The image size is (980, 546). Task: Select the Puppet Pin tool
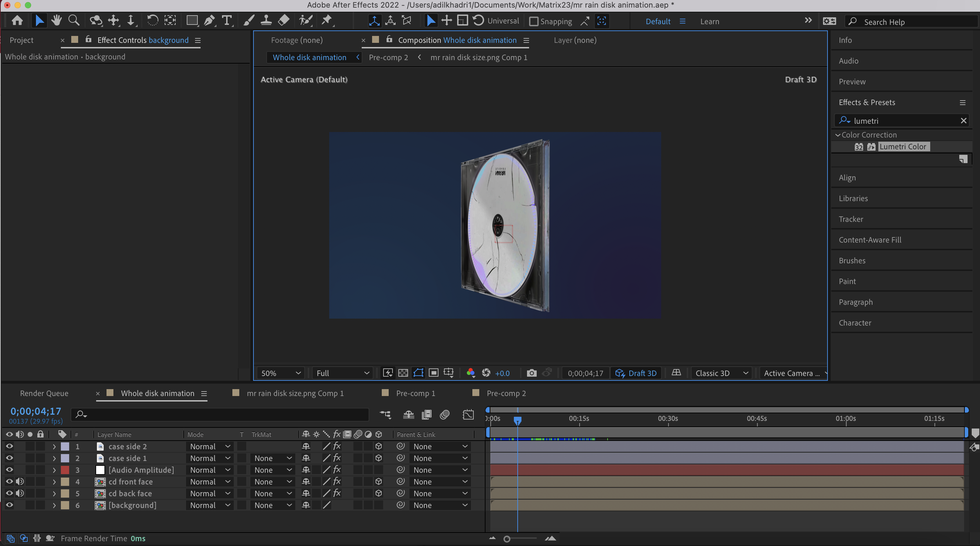pos(326,20)
